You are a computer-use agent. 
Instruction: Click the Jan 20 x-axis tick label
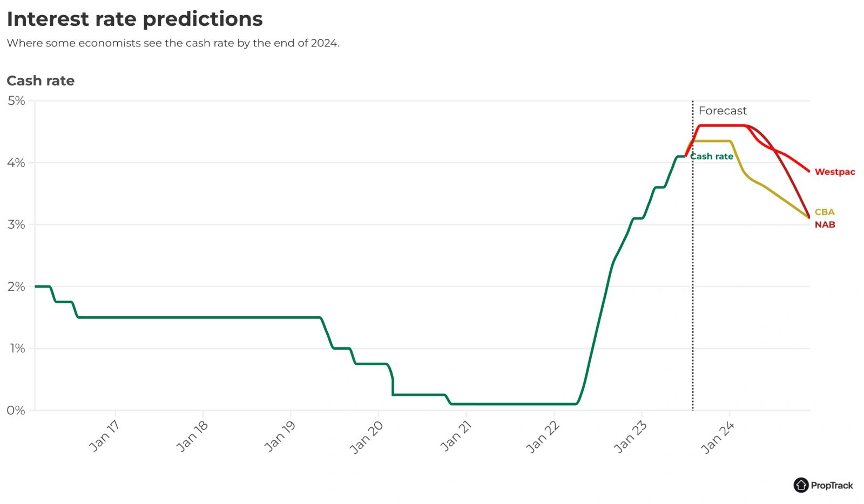click(x=367, y=437)
